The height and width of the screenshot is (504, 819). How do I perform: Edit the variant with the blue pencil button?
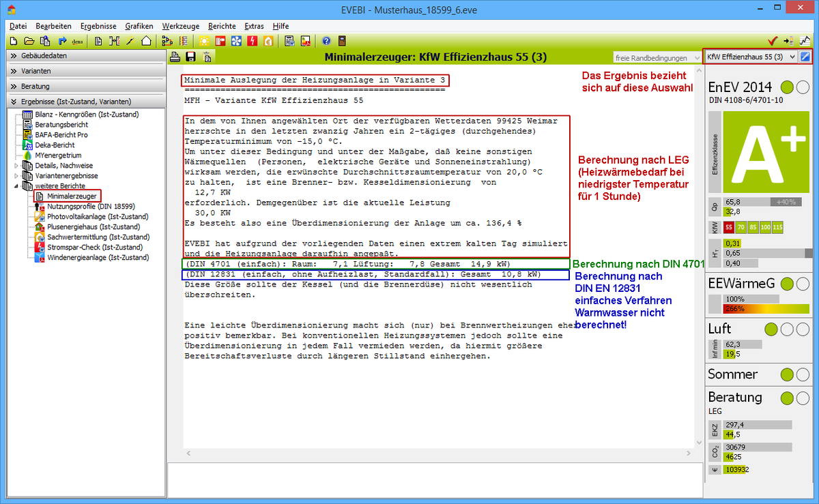[x=805, y=57]
